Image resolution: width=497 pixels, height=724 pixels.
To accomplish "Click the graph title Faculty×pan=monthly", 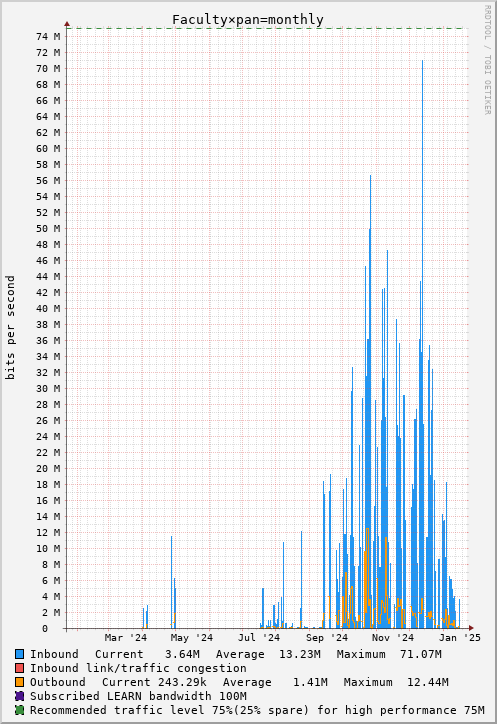I will point(248,20).
